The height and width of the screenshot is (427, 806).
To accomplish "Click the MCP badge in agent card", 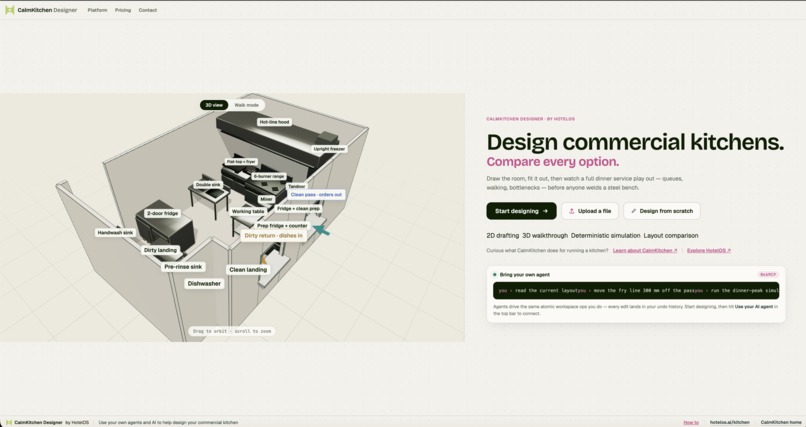I will pyautogui.click(x=768, y=274).
